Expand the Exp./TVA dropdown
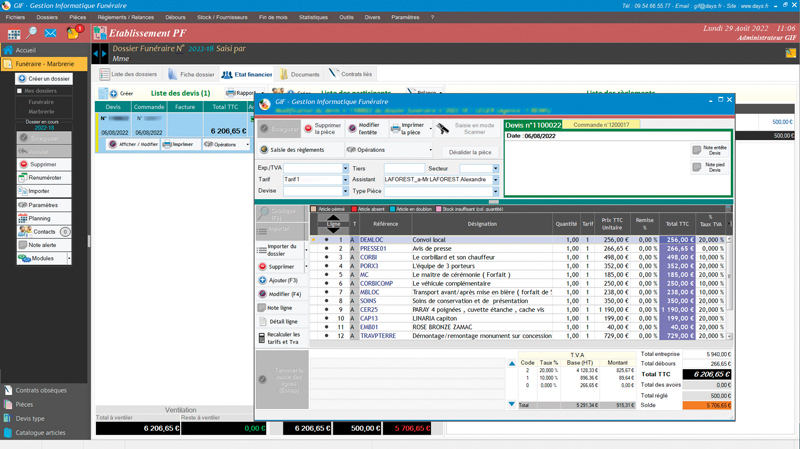 tap(345, 168)
